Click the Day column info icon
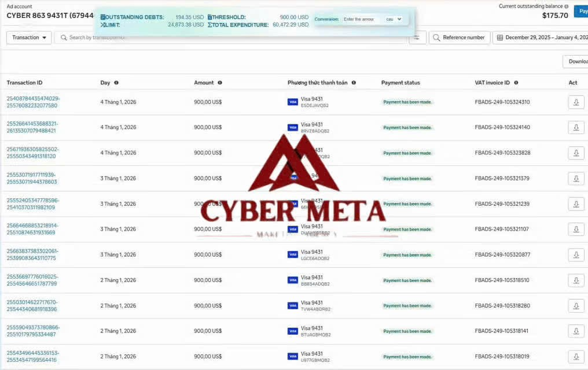 tap(116, 83)
